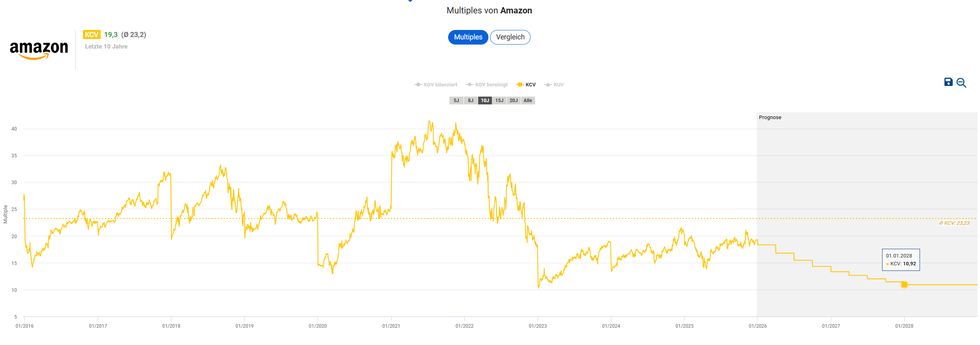Select the 15J time range
This screenshot has width=980, height=345.
click(x=499, y=101)
